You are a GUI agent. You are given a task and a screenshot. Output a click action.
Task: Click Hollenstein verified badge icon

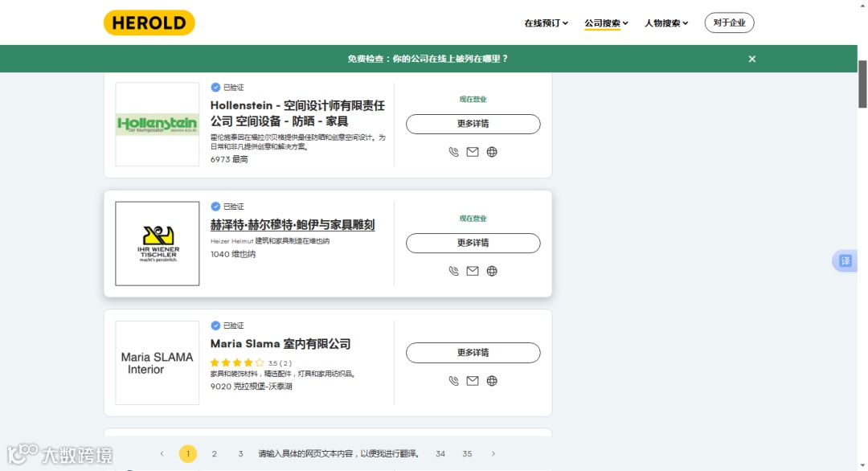tap(215, 88)
